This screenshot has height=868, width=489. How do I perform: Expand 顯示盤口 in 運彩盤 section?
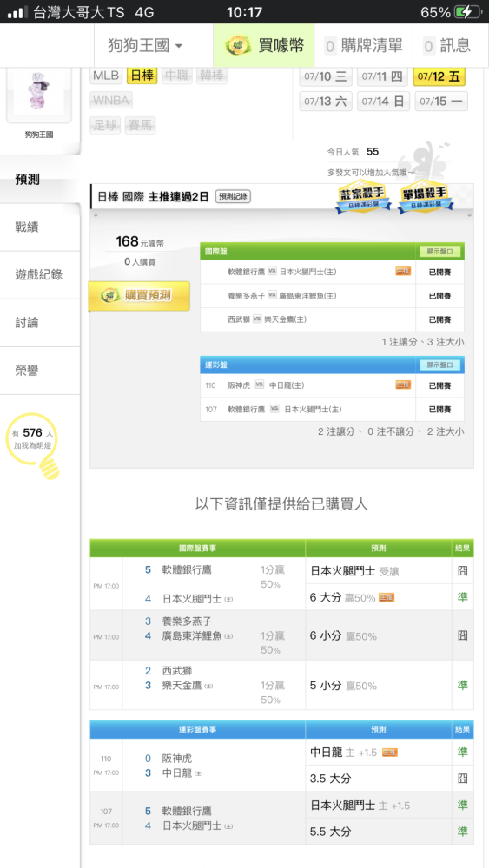pos(439,365)
